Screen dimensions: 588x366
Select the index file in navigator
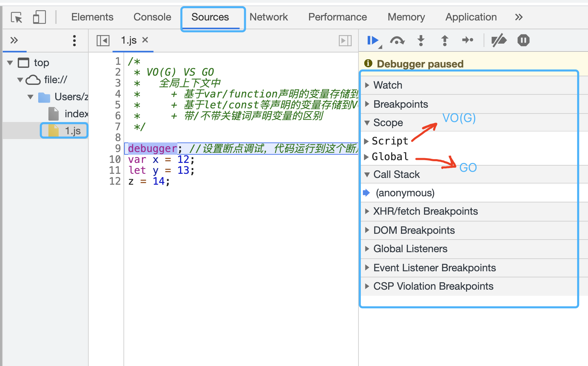click(68, 114)
